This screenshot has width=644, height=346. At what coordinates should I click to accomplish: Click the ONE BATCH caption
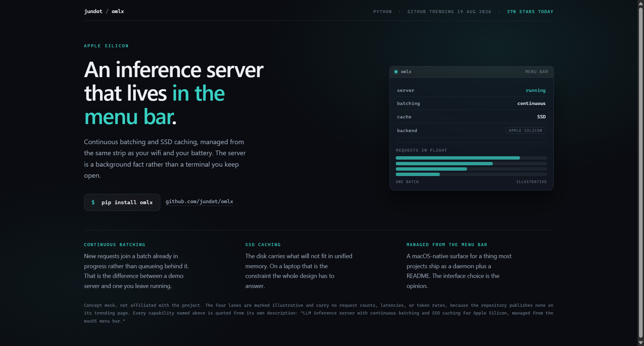[x=407, y=182]
